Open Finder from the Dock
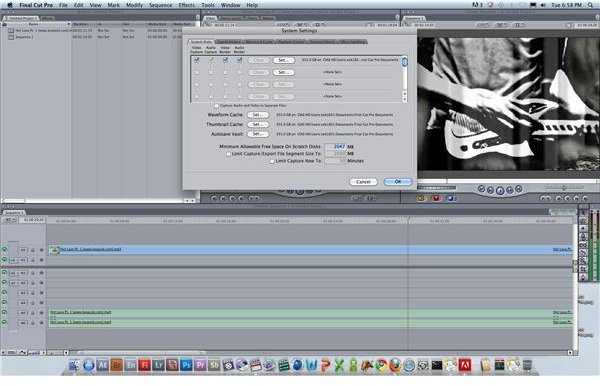The height and width of the screenshot is (386, 600). coord(75,365)
